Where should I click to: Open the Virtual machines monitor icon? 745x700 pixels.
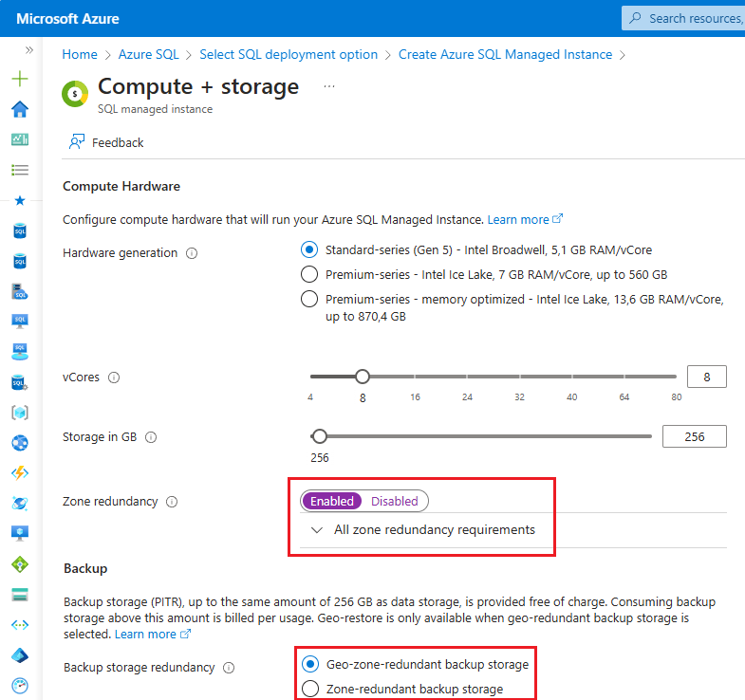(20, 533)
